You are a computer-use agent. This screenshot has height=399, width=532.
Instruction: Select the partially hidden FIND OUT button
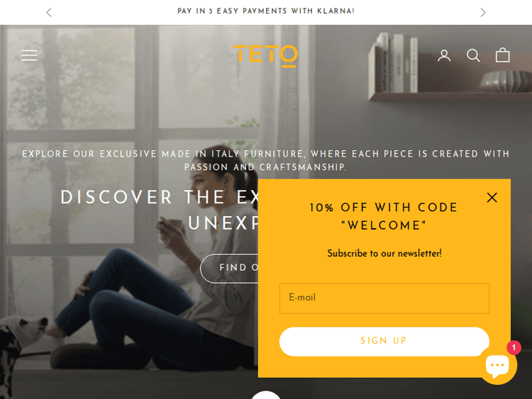click(229, 268)
